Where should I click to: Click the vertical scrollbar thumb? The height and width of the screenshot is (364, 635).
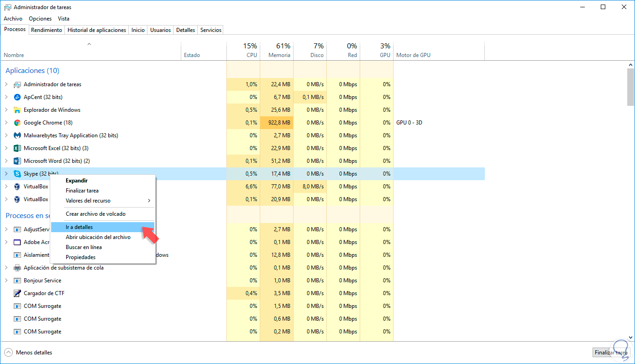[x=630, y=87]
